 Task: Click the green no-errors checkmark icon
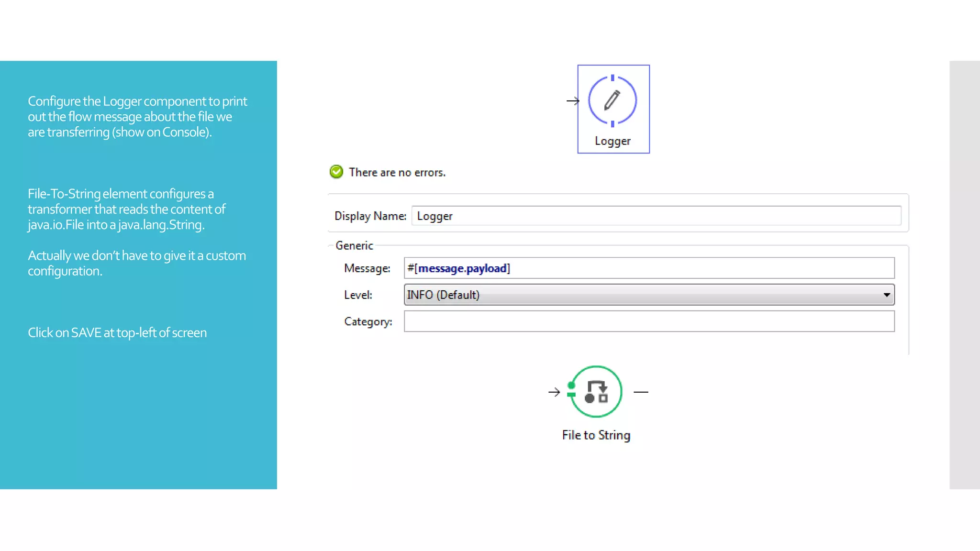pos(336,172)
